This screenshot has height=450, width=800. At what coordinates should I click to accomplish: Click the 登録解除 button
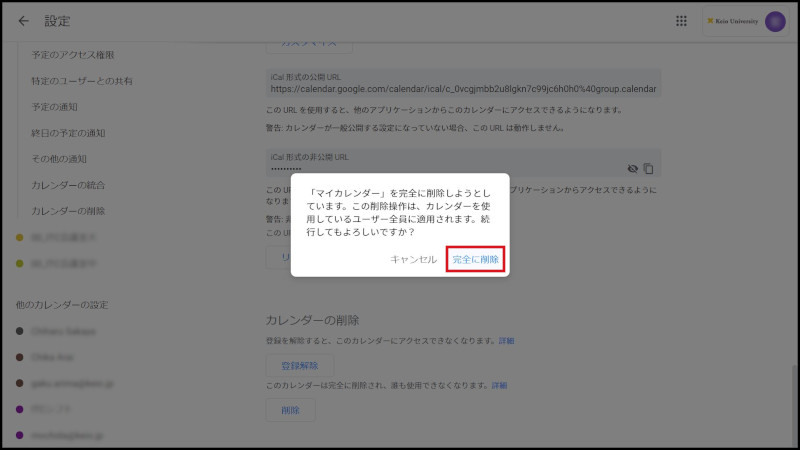[x=300, y=366]
